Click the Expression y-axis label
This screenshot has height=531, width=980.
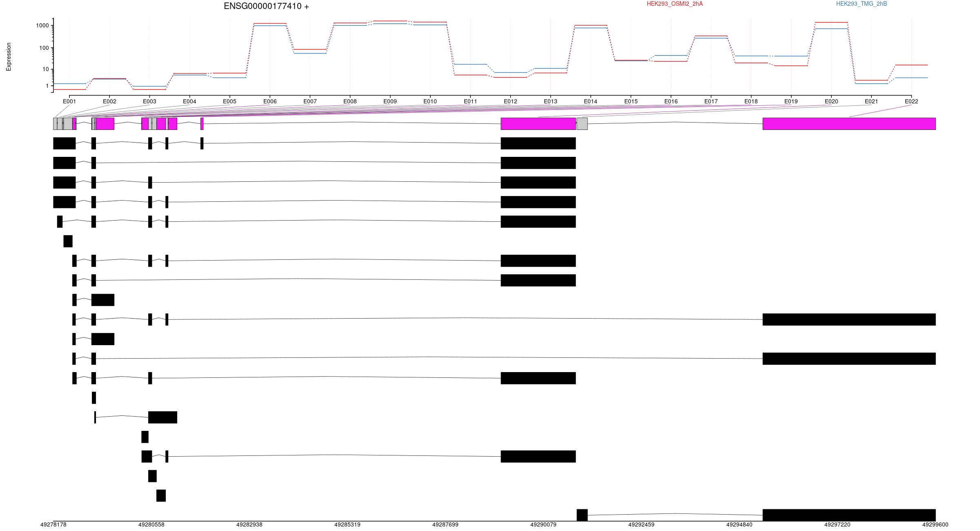pos(9,57)
